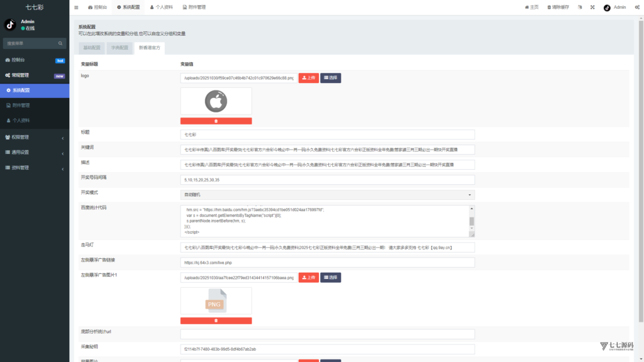Click the main page vertical scrollbar
This screenshot has width=644, height=362.
[x=641, y=170]
